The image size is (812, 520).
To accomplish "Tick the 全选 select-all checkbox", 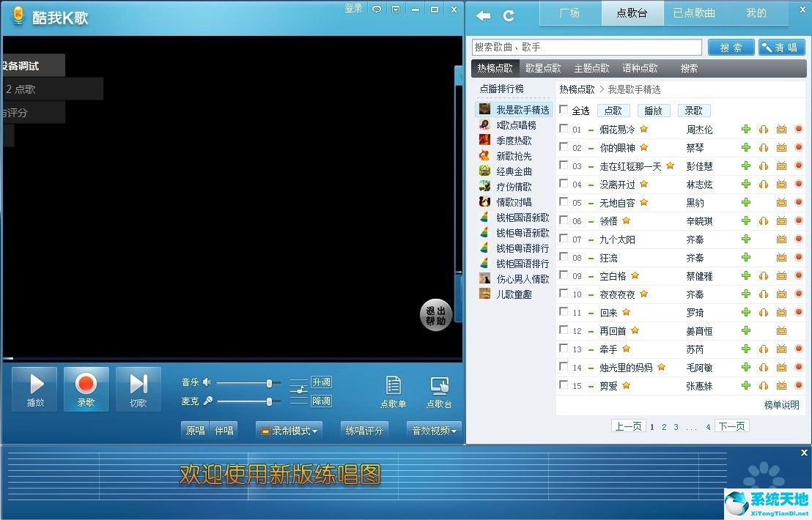I will tap(564, 110).
